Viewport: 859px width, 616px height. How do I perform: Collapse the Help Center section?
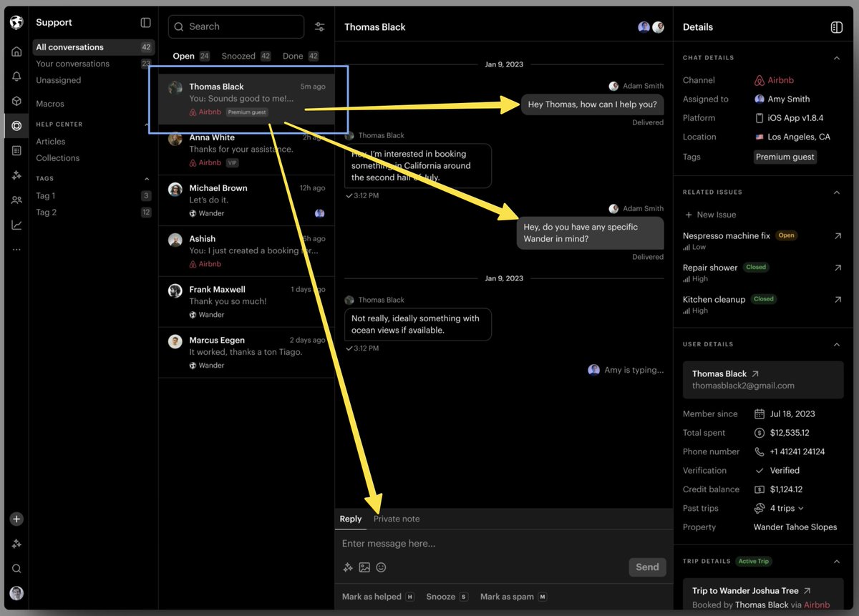[x=147, y=124]
